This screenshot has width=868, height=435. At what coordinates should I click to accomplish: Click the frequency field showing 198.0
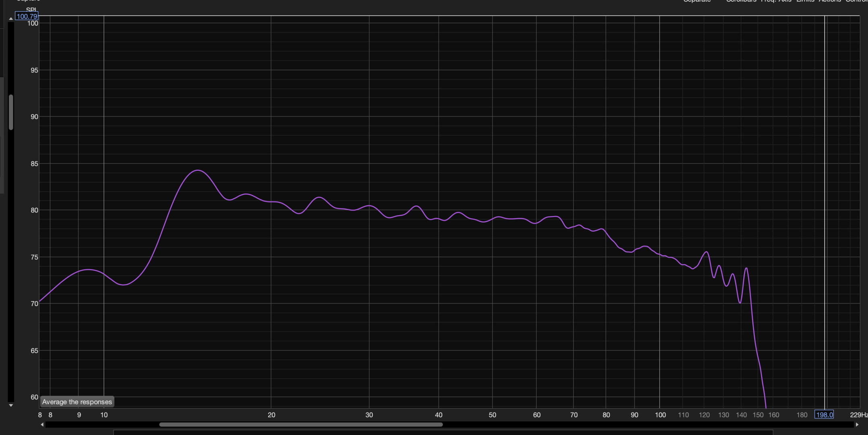(x=824, y=414)
